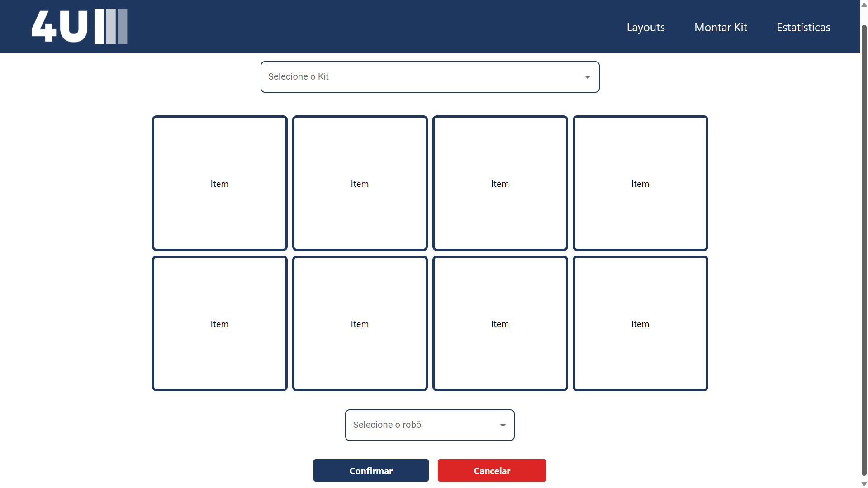Go to Montar Kit page
Screen dimensions: 868x488
(721, 27)
